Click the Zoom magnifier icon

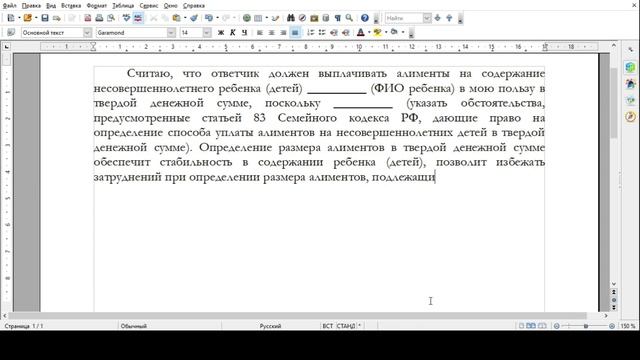coord(349,18)
